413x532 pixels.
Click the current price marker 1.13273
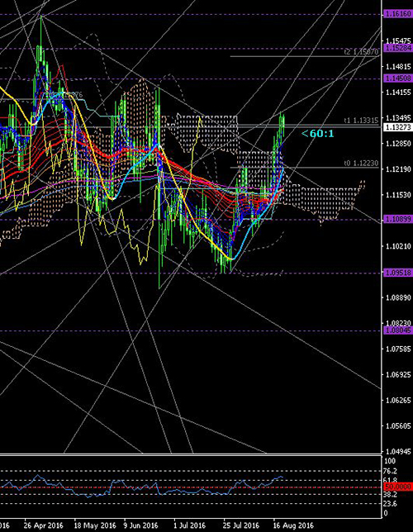(x=398, y=127)
